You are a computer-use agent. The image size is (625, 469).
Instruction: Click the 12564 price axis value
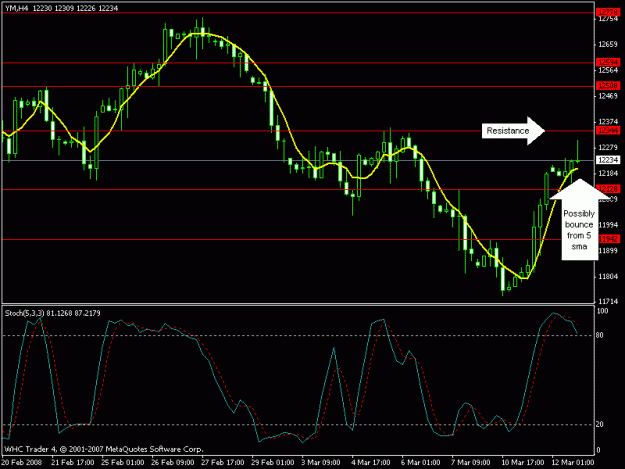pyautogui.click(x=608, y=70)
